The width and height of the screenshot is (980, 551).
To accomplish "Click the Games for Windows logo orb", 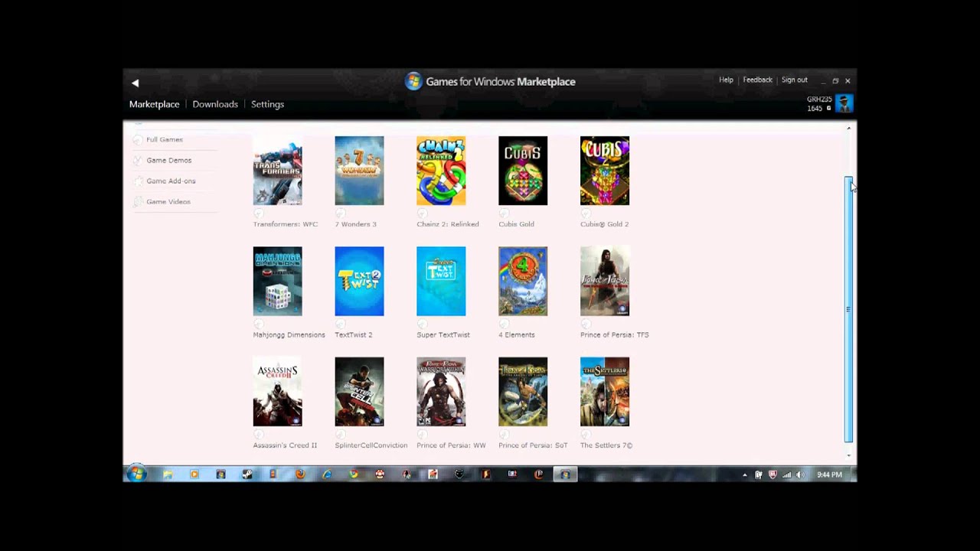I will 413,81.
